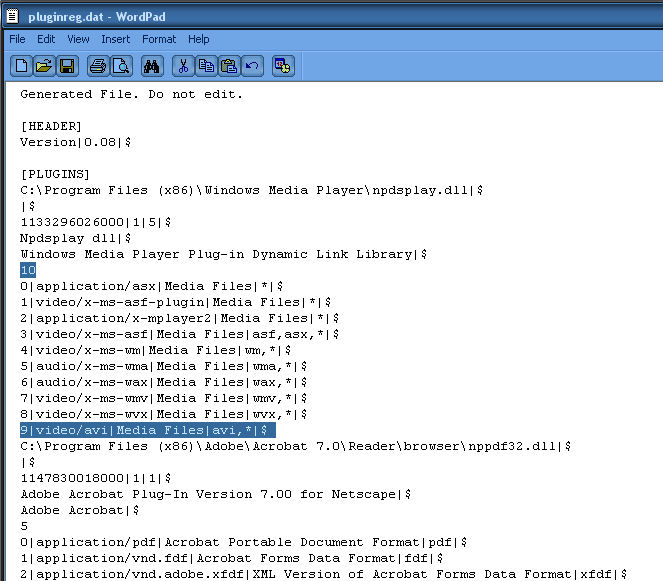Click the '2|application/x-mplayer2' line
Image resolution: width=663 pixels, height=581 pixels.
coord(179,318)
